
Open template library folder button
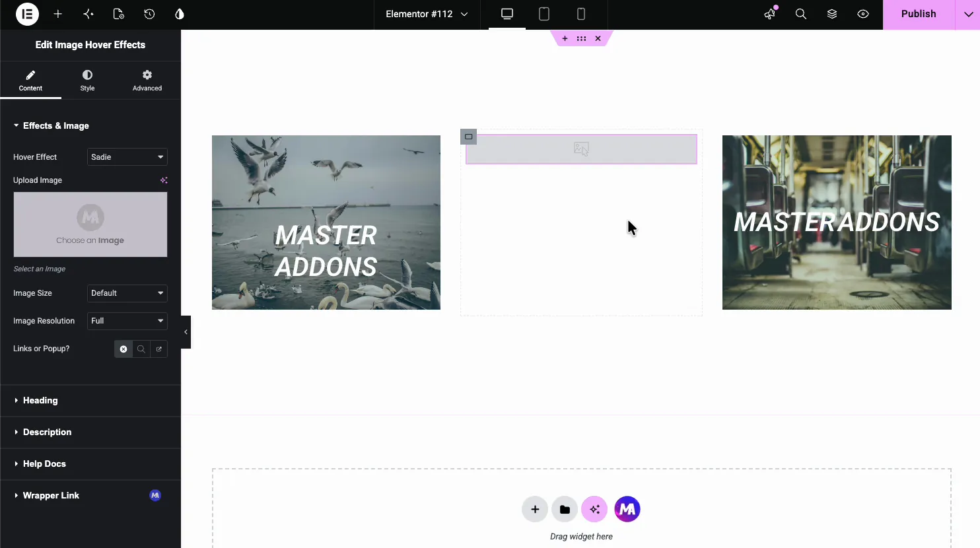[565, 509]
